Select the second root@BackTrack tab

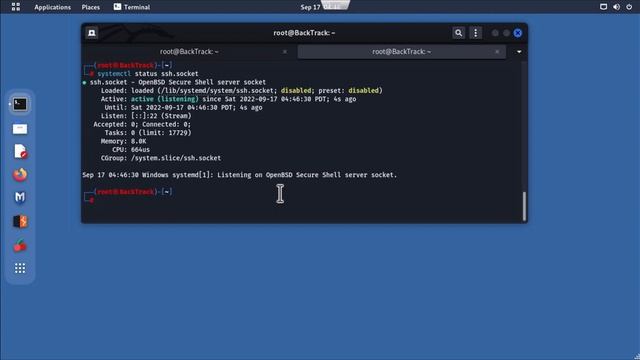(x=402, y=52)
